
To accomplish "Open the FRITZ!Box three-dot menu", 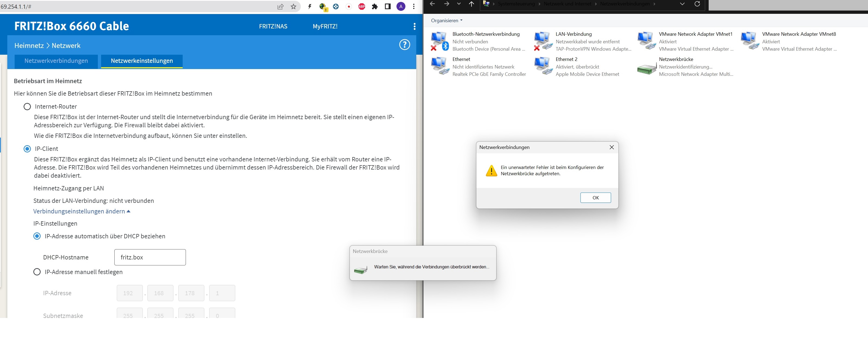I will click(x=414, y=26).
